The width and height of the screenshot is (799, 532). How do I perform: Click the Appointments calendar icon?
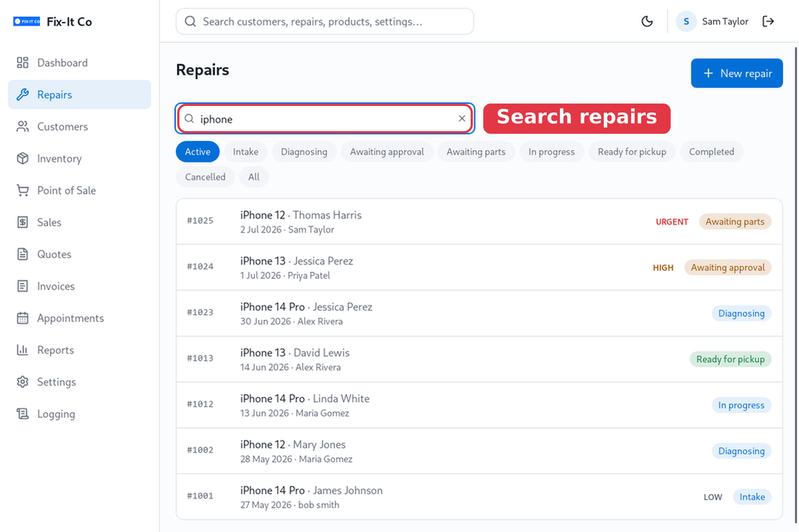pyautogui.click(x=23, y=318)
